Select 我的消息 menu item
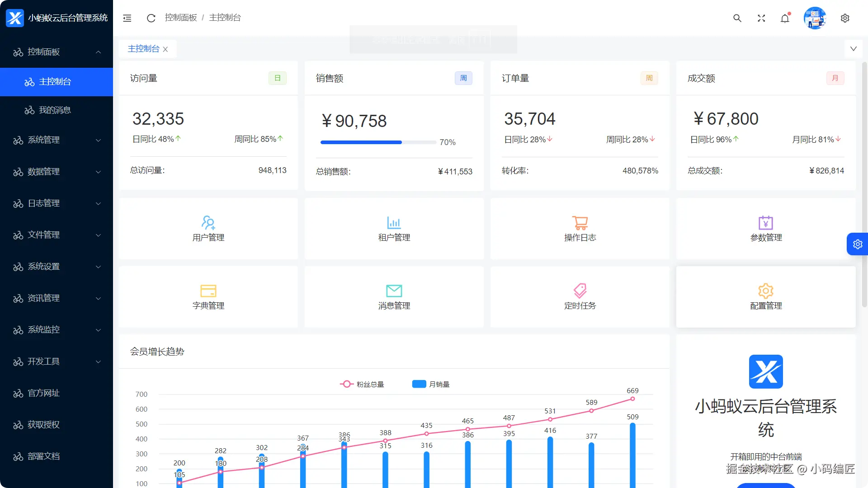Screen dimensions: 868x488 [55, 110]
